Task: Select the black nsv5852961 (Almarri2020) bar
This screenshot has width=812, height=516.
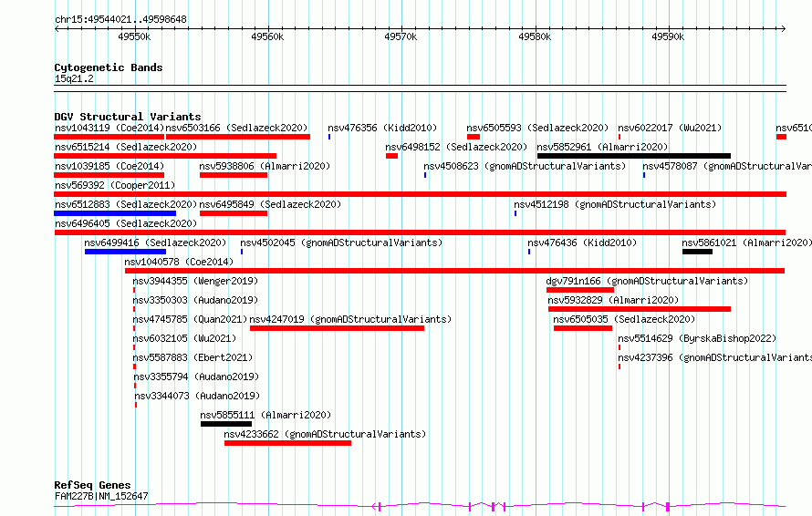Action: [x=634, y=156]
